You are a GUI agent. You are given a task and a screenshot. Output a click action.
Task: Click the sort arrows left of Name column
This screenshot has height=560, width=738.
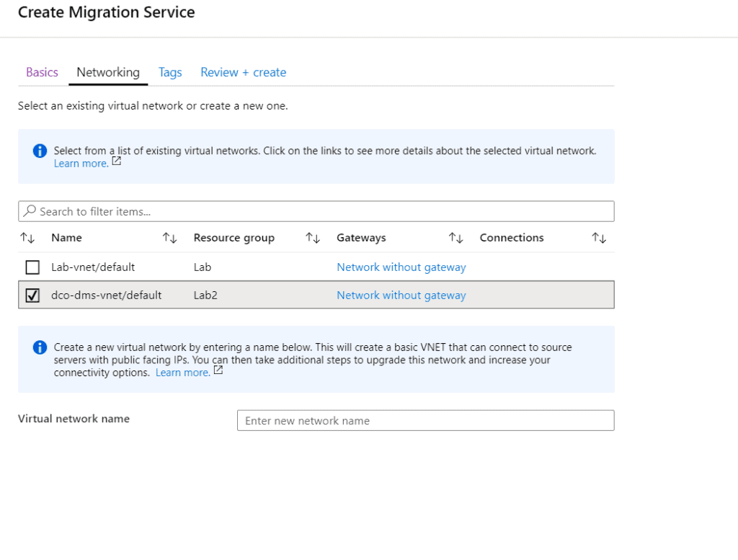tap(27, 238)
